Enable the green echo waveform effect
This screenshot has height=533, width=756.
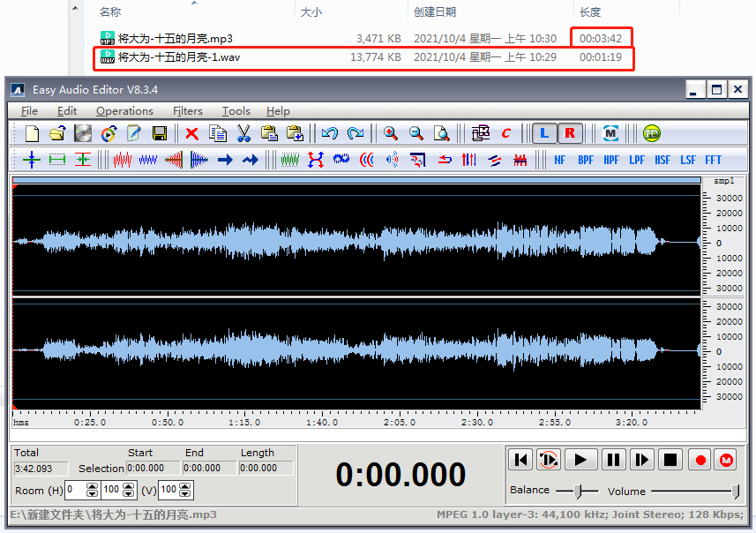click(289, 161)
